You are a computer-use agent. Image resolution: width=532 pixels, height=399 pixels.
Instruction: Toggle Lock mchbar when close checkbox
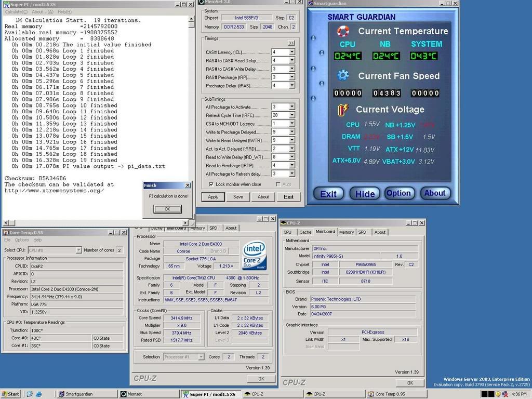pyautogui.click(x=211, y=184)
